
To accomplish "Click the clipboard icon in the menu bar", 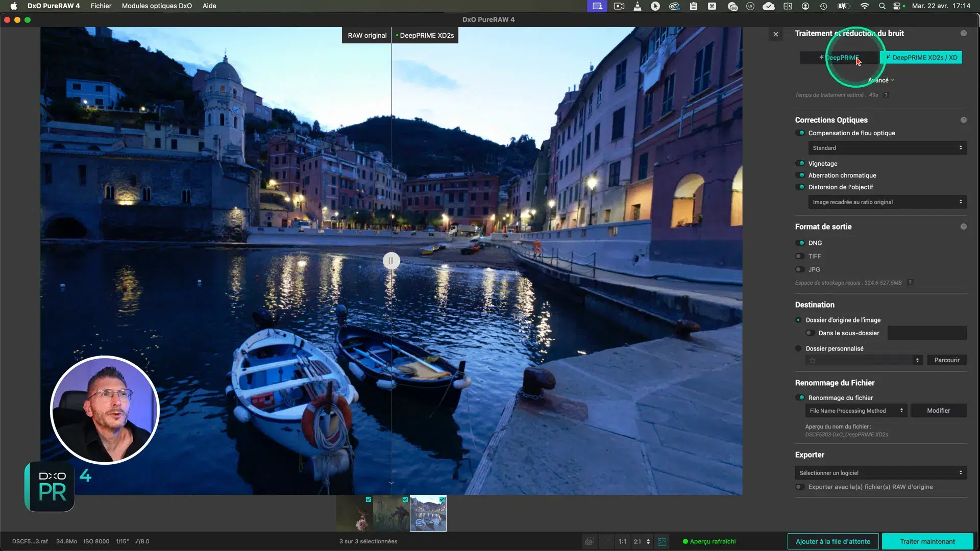I will coord(693,6).
